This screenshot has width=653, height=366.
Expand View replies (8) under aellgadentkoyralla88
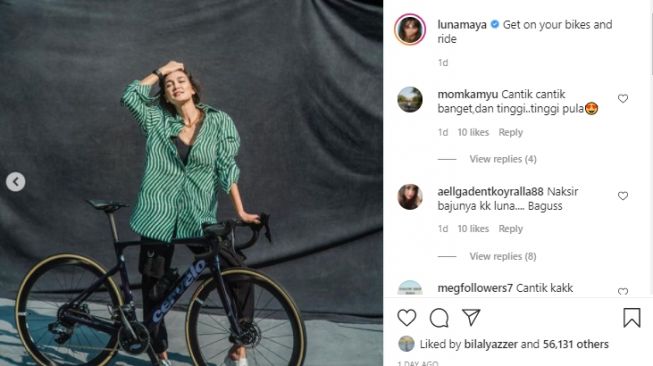tap(503, 256)
